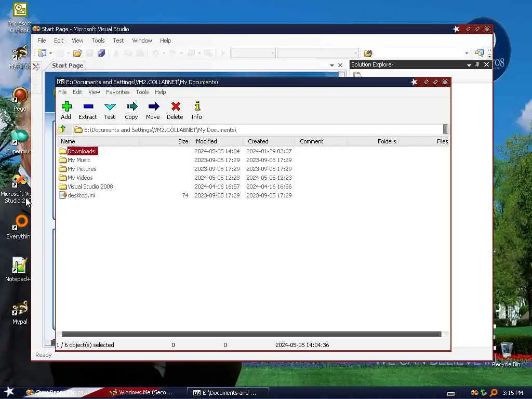Click the Start star button on taskbar
This screenshot has width=532, height=399.
pos(9,392)
